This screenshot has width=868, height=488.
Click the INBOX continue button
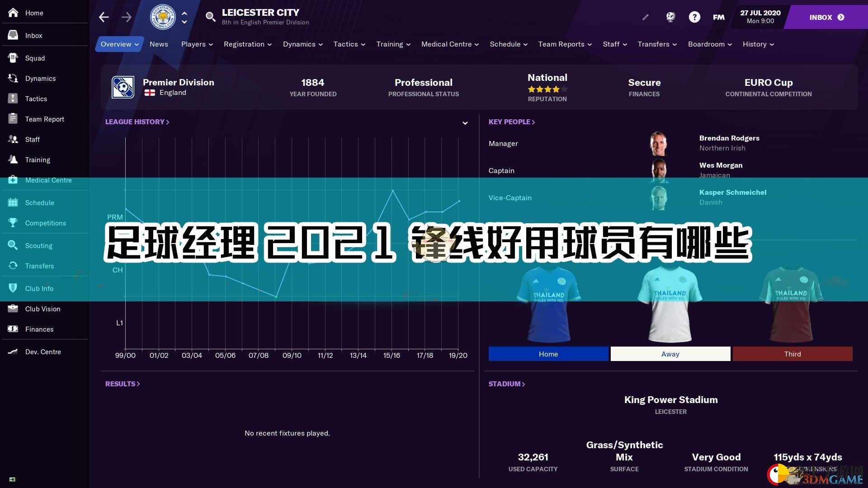tap(826, 17)
